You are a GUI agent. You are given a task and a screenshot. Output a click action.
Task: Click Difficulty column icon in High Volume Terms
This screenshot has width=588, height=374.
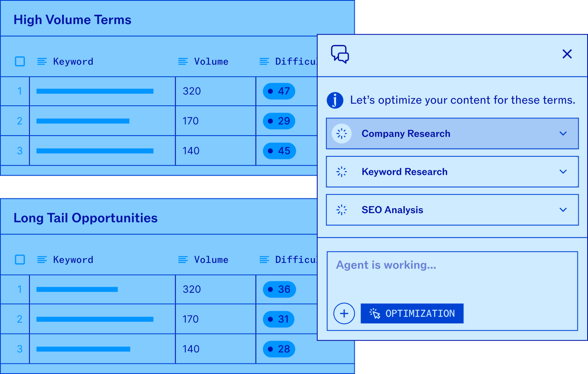(264, 62)
